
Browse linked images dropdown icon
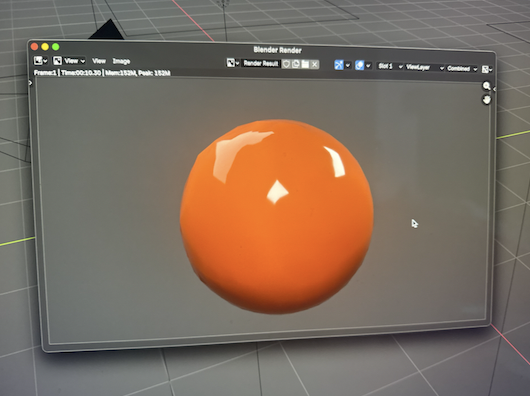(x=233, y=63)
